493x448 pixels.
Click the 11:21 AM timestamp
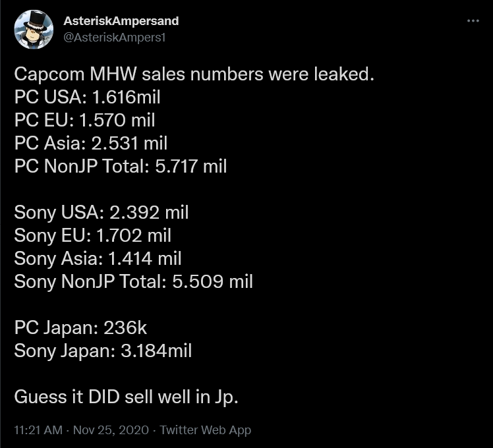(x=38, y=430)
